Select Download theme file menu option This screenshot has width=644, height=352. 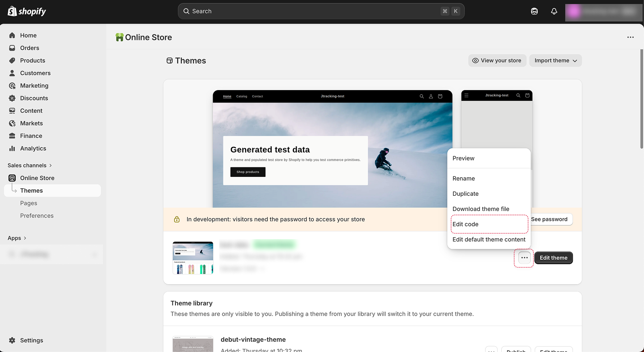(481, 209)
